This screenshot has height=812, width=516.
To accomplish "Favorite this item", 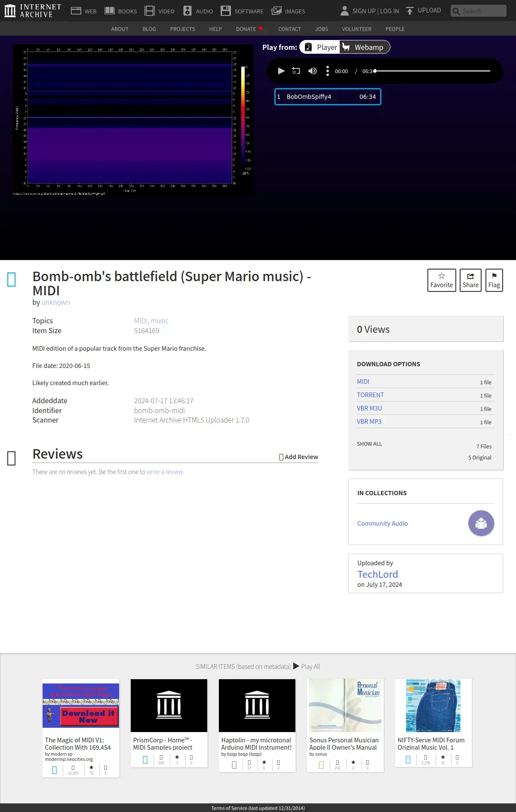I will click(x=442, y=280).
